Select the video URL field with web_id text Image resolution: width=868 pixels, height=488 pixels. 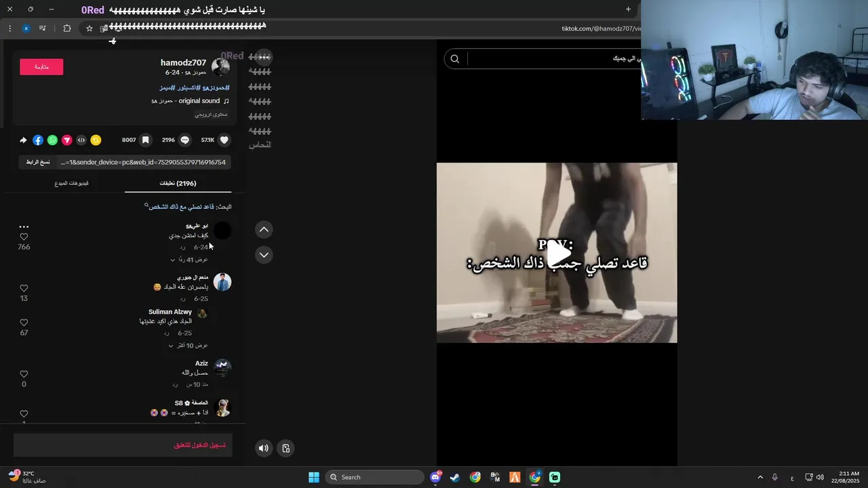coord(144,163)
